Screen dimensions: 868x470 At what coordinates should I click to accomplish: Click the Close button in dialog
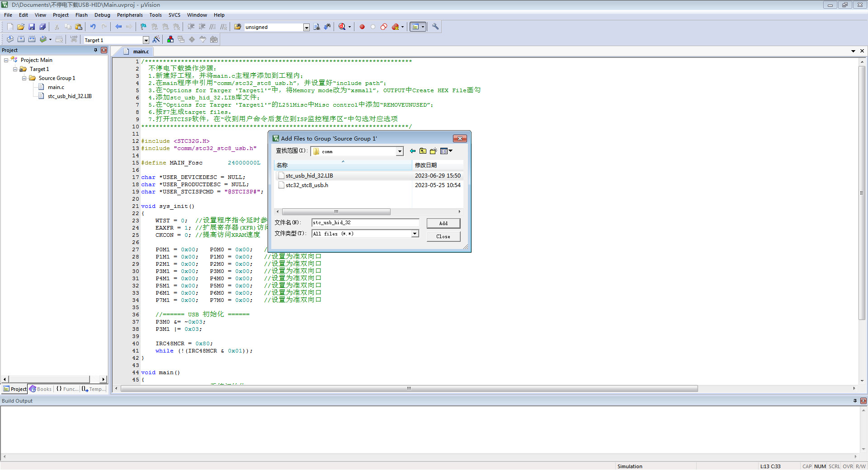[443, 236]
